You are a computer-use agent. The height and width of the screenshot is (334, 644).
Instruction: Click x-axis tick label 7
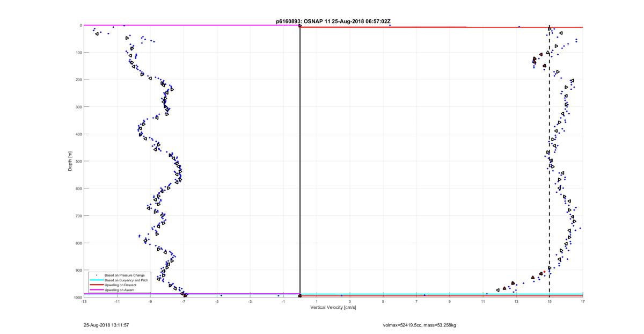[416, 301]
